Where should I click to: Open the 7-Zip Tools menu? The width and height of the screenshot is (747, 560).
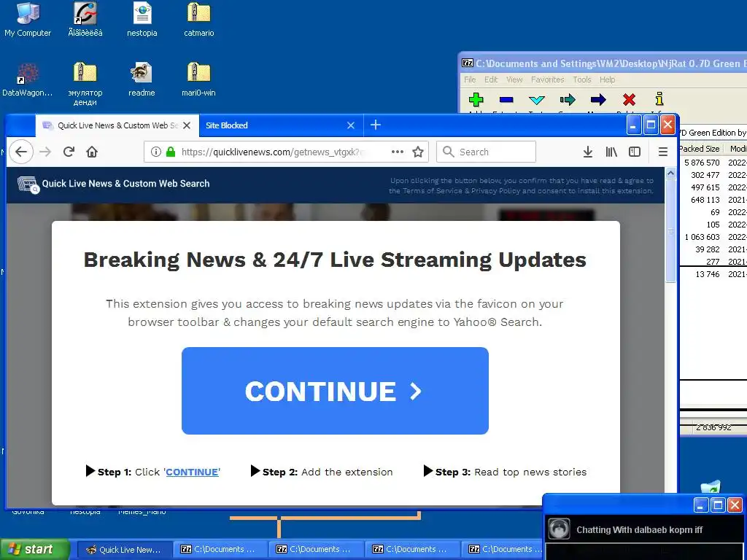581,79
